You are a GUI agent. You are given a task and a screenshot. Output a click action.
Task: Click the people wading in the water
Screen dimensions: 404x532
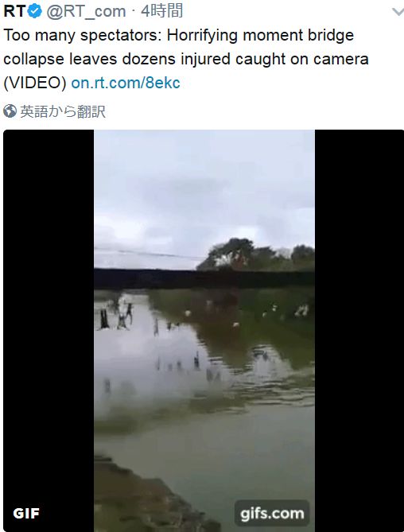117,316
